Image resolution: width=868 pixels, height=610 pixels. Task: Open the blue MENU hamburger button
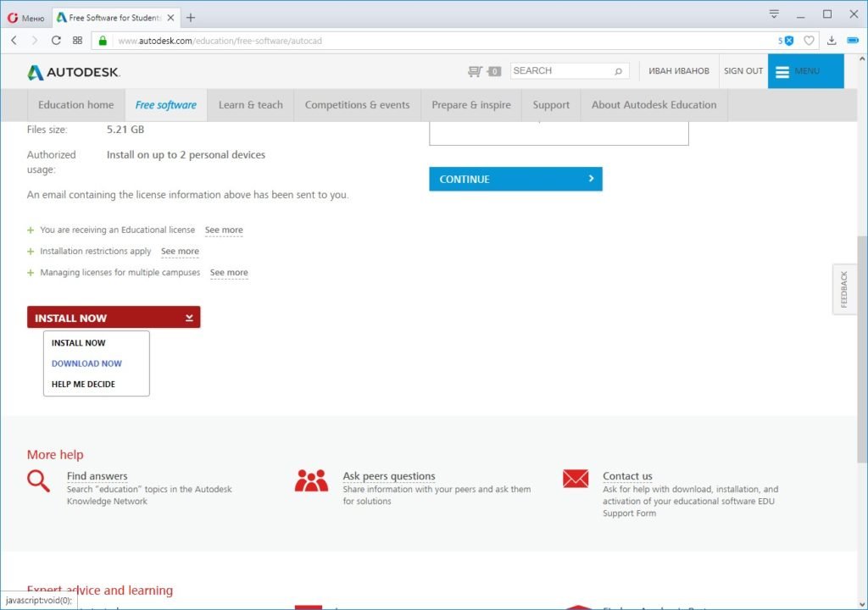tap(805, 71)
